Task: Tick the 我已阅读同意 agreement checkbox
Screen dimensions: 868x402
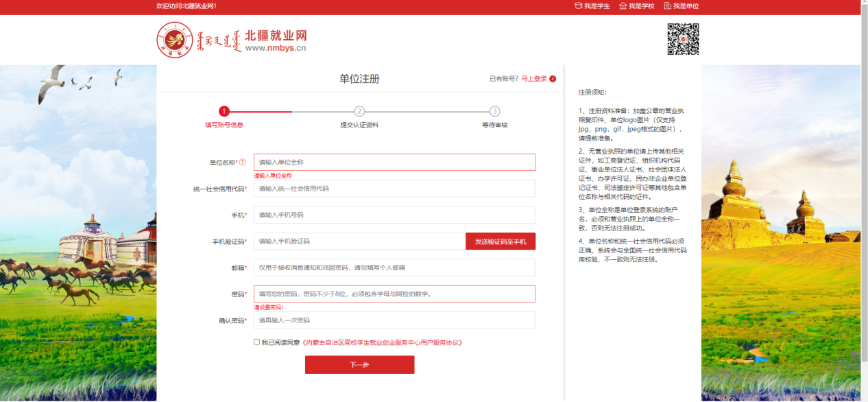Action: 256,342
